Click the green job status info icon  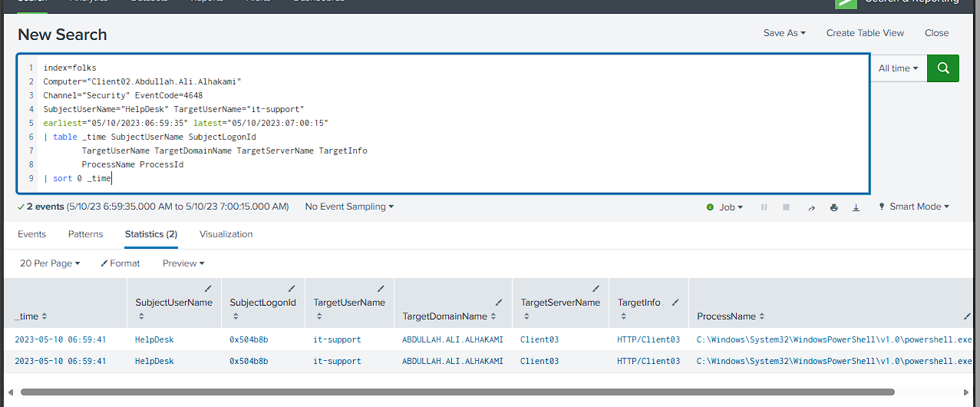710,207
